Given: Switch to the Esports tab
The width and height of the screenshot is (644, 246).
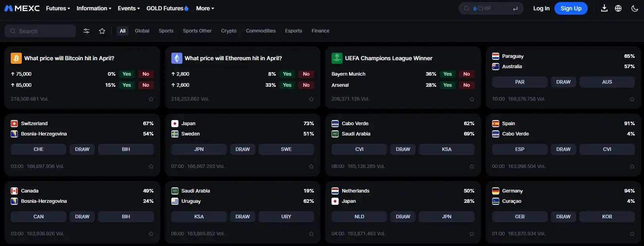Looking at the screenshot, I should point(293,31).
